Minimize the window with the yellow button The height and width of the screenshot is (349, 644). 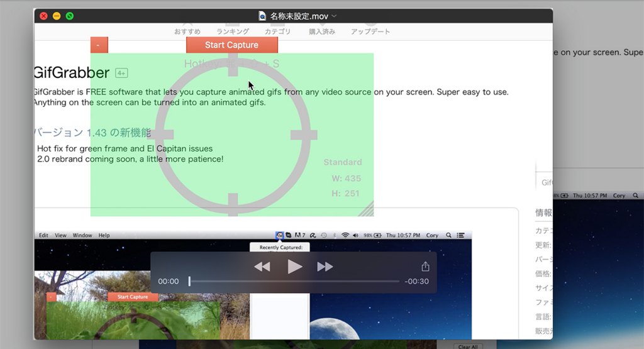[x=57, y=16]
